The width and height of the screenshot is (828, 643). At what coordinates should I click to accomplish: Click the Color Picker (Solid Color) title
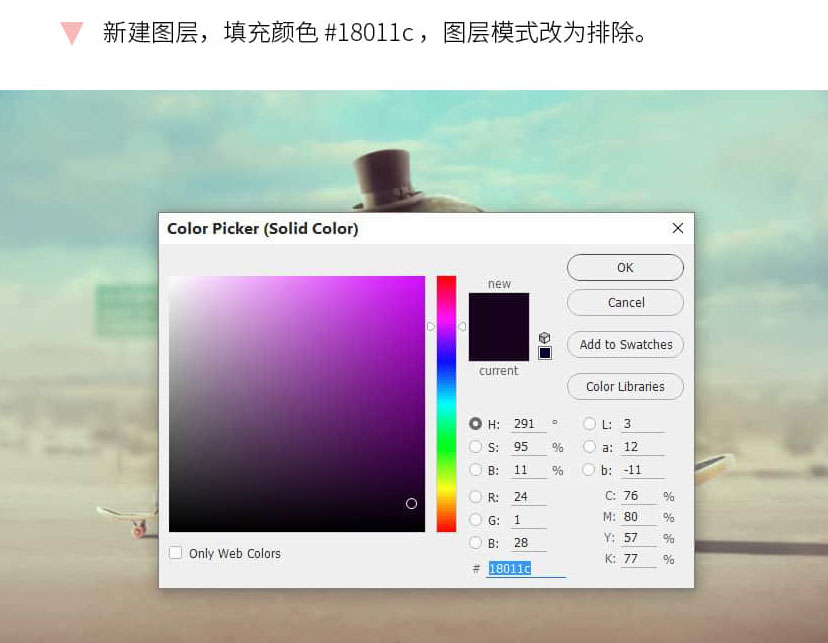[x=262, y=229]
